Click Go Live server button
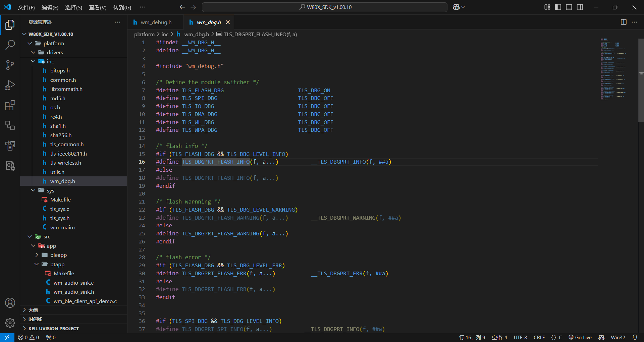Image resolution: width=644 pixels, height=342 pixels. click(580, 337)
